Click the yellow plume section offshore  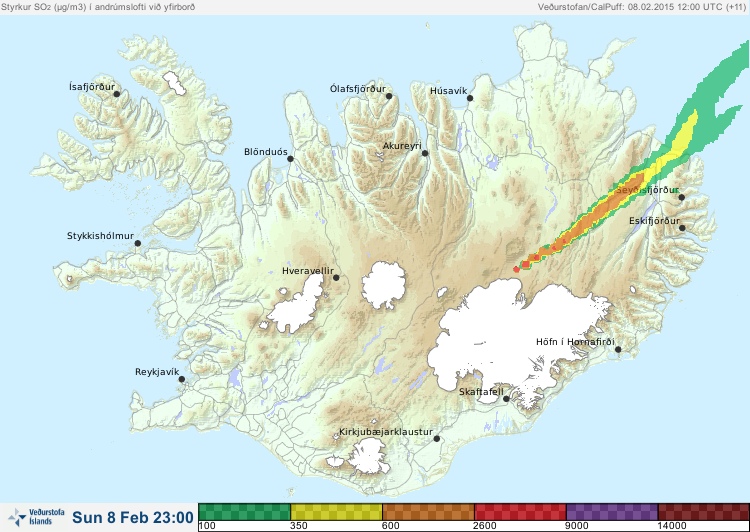[x=684, y=135]
